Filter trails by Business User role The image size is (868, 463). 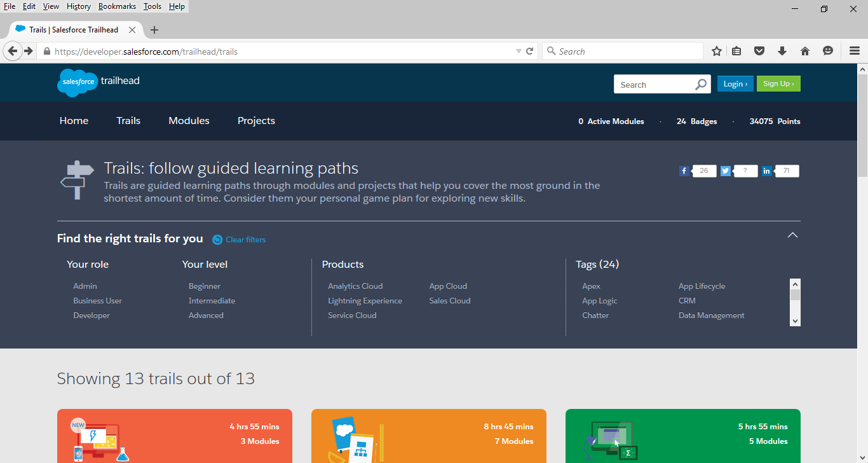click(97, 301)
